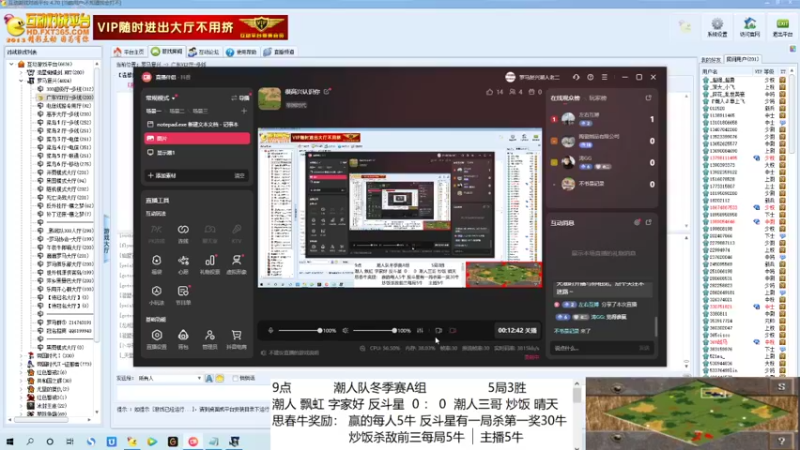Screen dimensions: 800x450
Task: Toggle the screen mode switch button top-left panel
Action: tap(240, 98)
